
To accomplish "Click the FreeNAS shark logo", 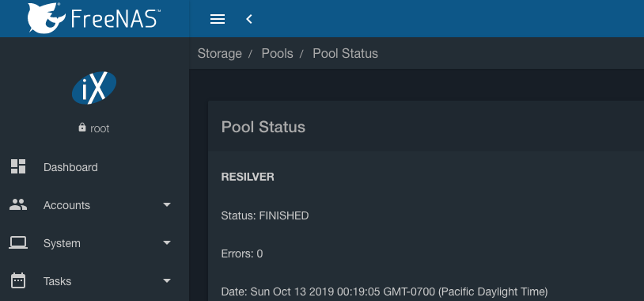I will [47, 18].
